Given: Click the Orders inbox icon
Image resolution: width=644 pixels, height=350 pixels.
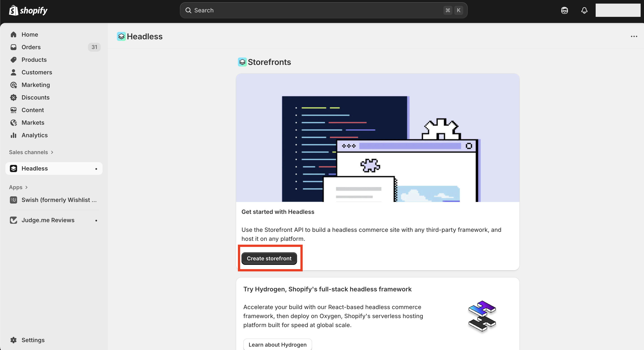Looking at the screenshot, I should click(x=13, y=47).
